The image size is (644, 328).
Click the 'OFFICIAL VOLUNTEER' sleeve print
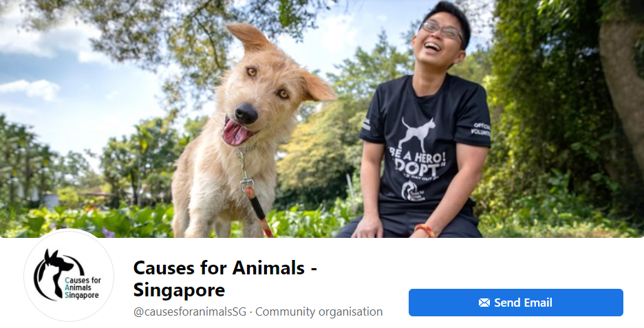480,129
